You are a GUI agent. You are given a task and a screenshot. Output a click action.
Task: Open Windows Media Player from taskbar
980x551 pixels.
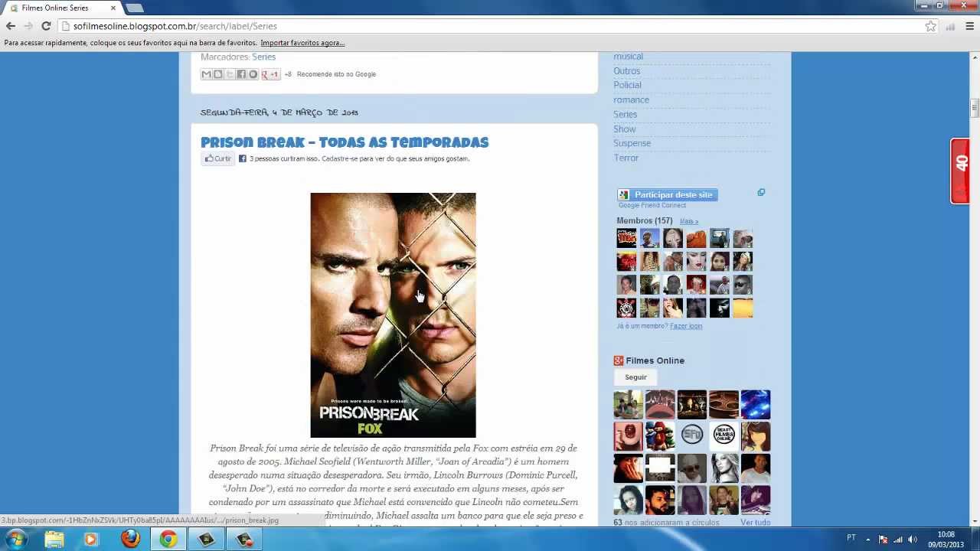pyautogui.click(x=91, y=539)
